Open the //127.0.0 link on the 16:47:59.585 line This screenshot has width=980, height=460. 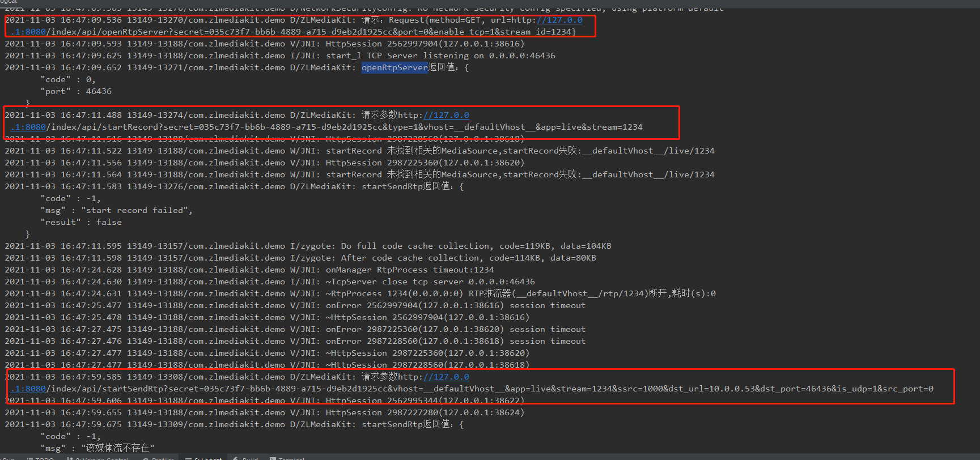446,377
